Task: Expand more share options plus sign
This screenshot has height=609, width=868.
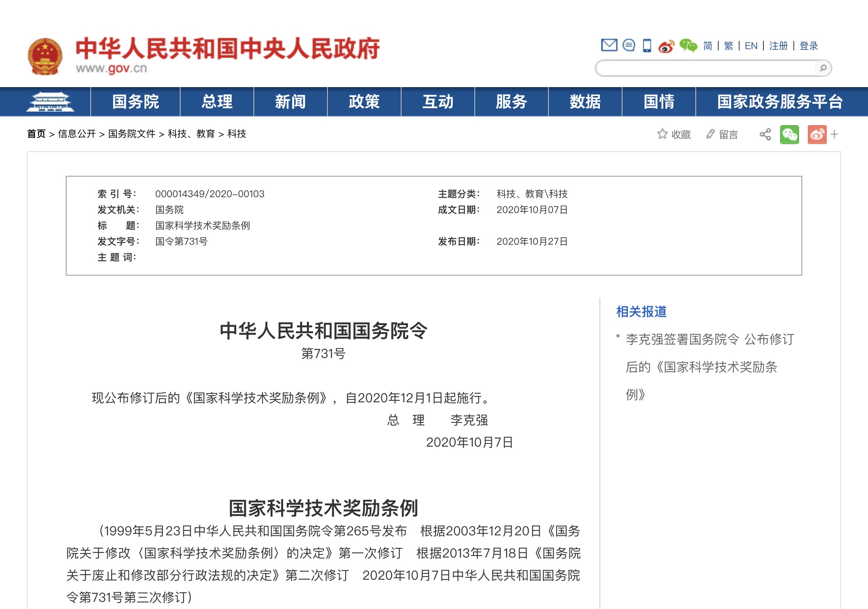Action: [834, 134]
